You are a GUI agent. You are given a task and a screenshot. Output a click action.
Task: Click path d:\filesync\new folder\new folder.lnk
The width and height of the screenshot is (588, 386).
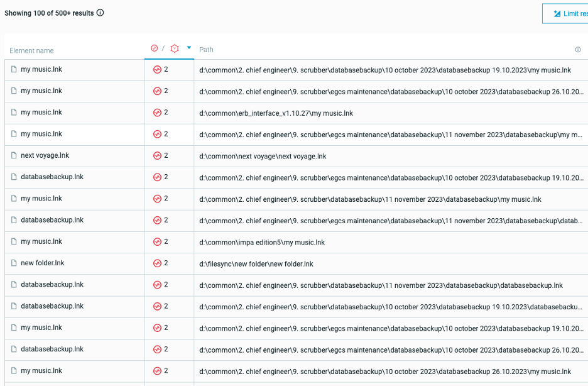[x=256, y=264]
